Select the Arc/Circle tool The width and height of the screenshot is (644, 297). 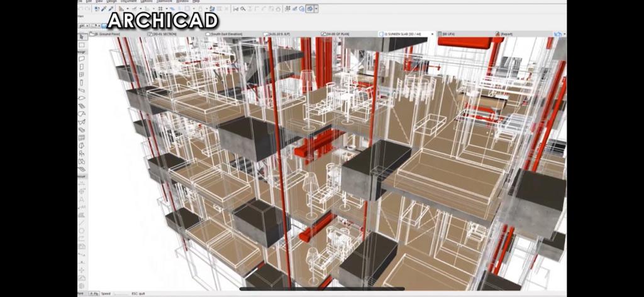pyautogui.click(x=81, y=230)
